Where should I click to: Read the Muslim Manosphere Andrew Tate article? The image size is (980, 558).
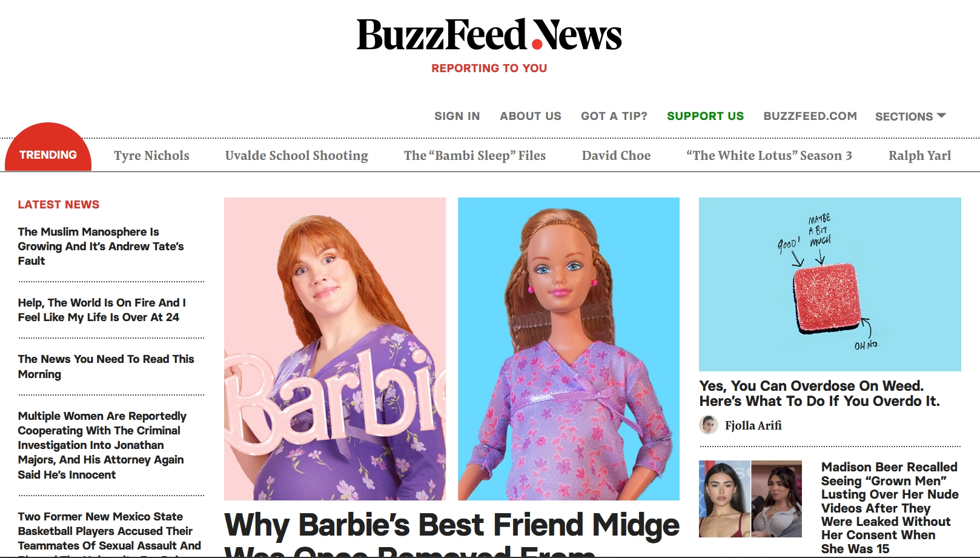[101, 246]
